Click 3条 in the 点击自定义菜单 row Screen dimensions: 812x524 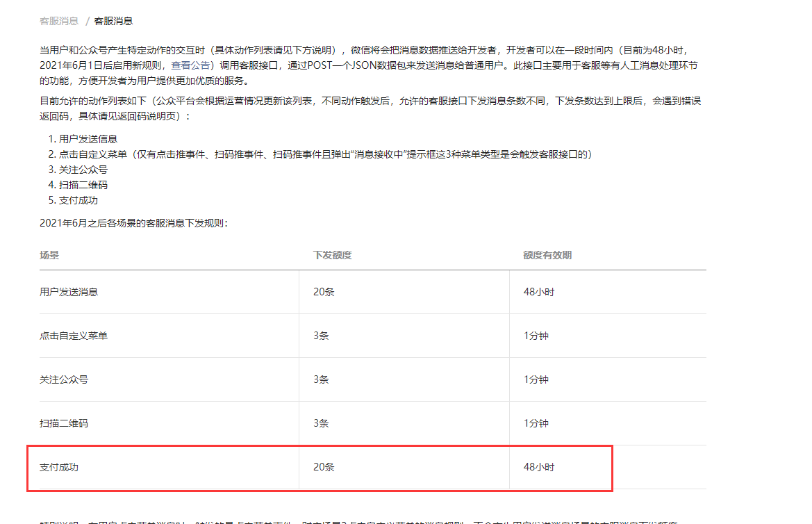[x=321, y=336]
